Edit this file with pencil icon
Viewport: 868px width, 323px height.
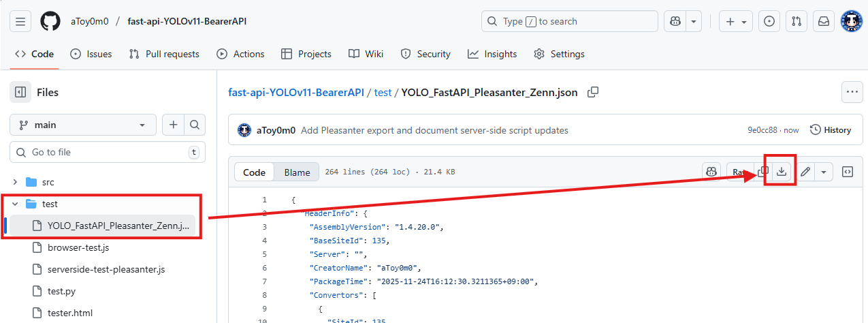[805, 172]
